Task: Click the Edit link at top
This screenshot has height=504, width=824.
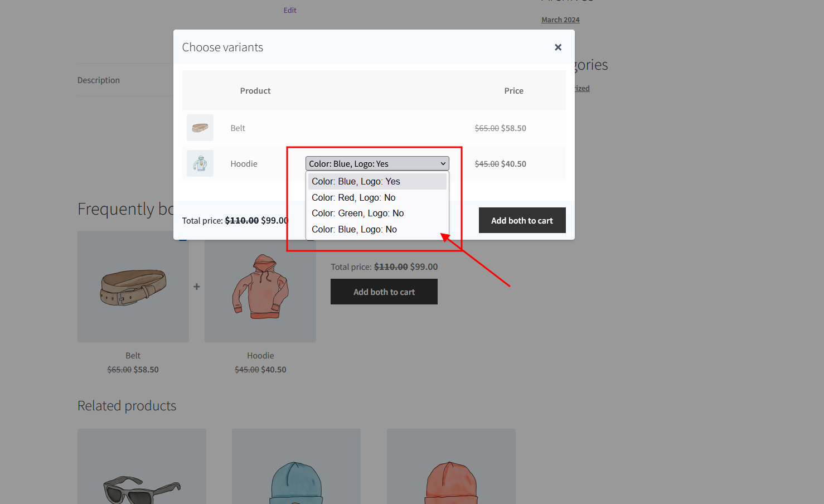Action: point(290,10)
